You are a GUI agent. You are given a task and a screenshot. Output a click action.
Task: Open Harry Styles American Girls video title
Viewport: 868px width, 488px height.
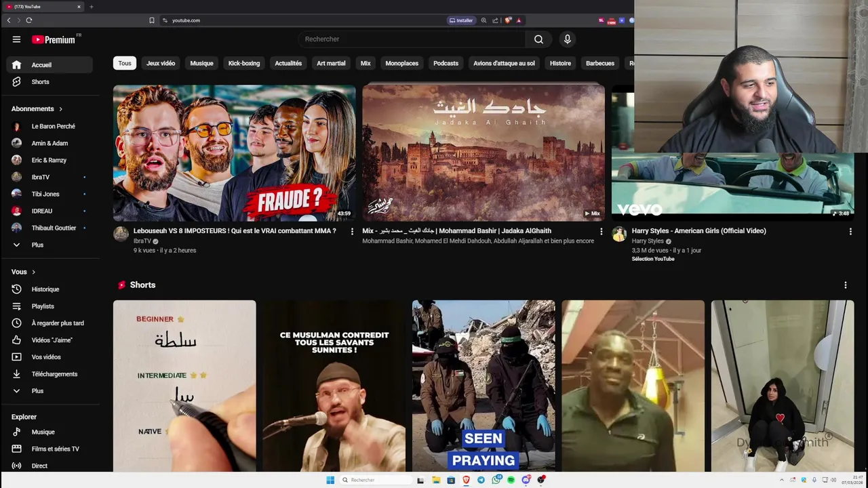pyautogui.click(x=699, y=231)
